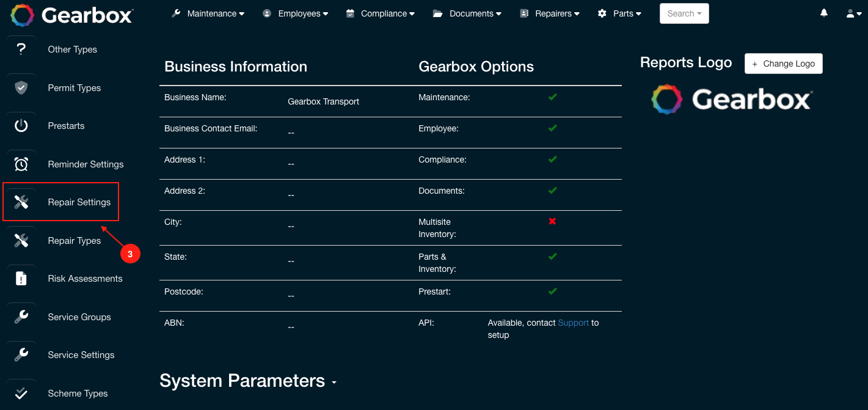Click the ABN label
This screenshot has height=410, width=868.
[174, 323]
